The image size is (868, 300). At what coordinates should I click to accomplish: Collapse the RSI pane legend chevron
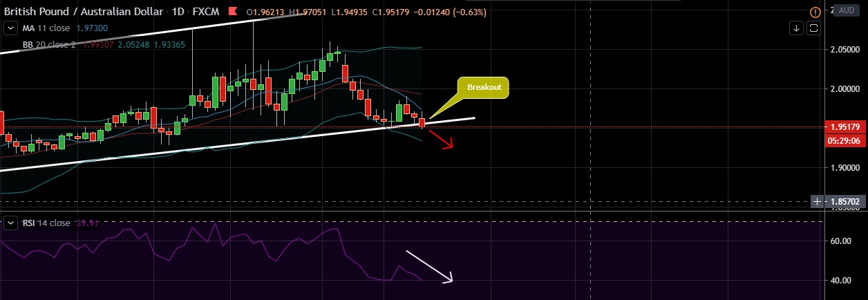pyautogui.click(x=10, y=223)
